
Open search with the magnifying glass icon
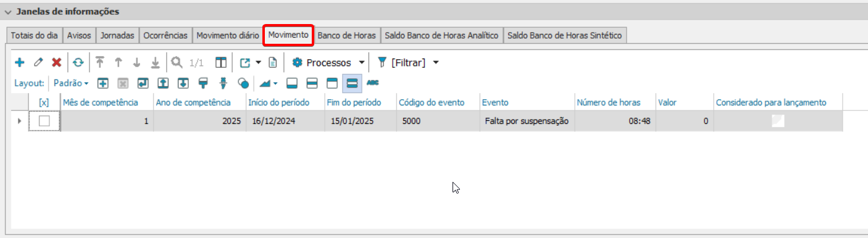point(177,62)
